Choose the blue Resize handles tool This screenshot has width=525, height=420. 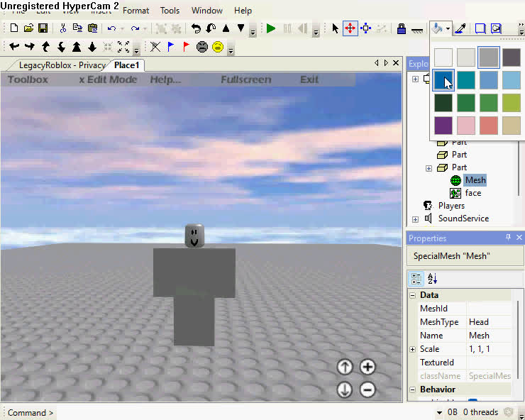tap(366, 28)
